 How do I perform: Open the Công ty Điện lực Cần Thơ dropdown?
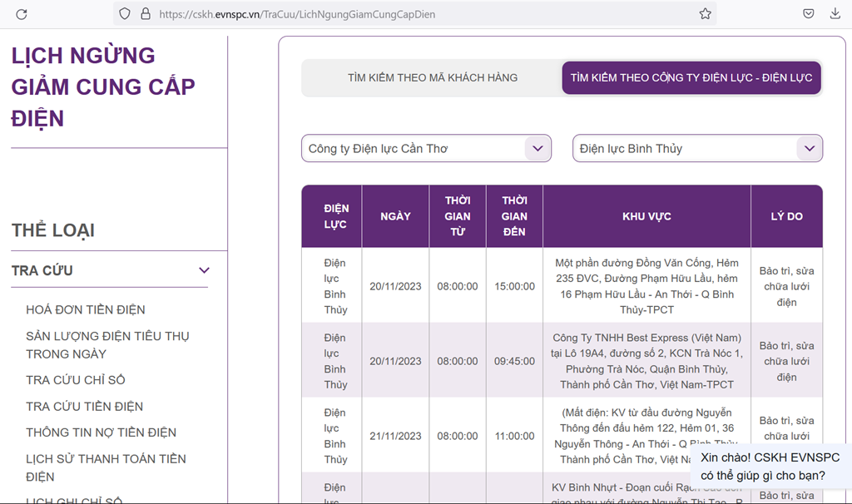click(x=427, y=148)
